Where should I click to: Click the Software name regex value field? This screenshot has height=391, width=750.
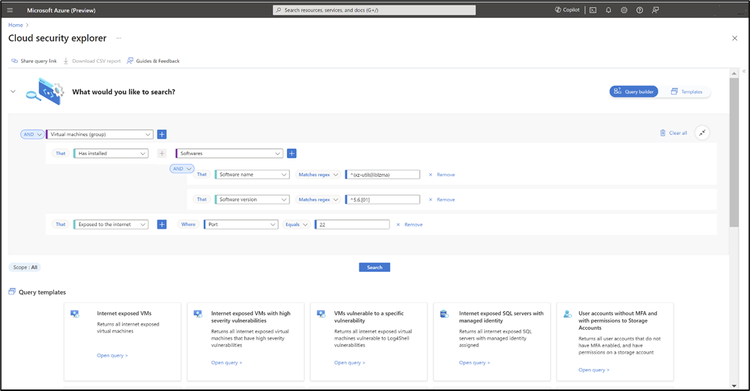tap(383, 175)
